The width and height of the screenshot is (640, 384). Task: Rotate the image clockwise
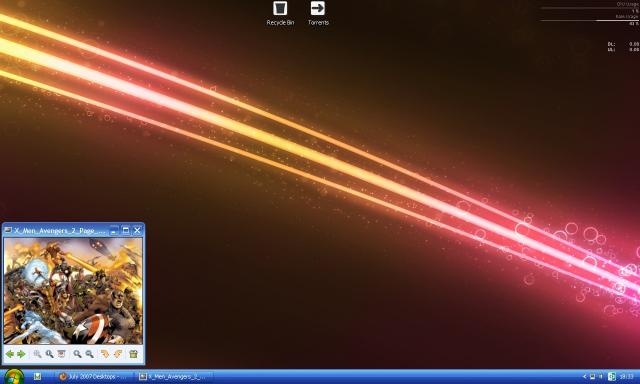coord(105,354)
